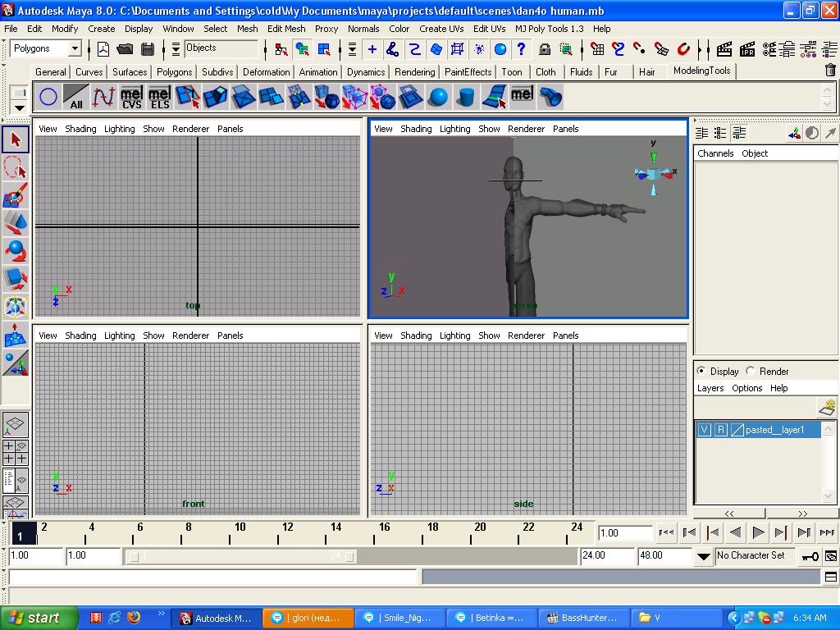Select the Render radio button

pyautogui.click(x=751, y=371)
